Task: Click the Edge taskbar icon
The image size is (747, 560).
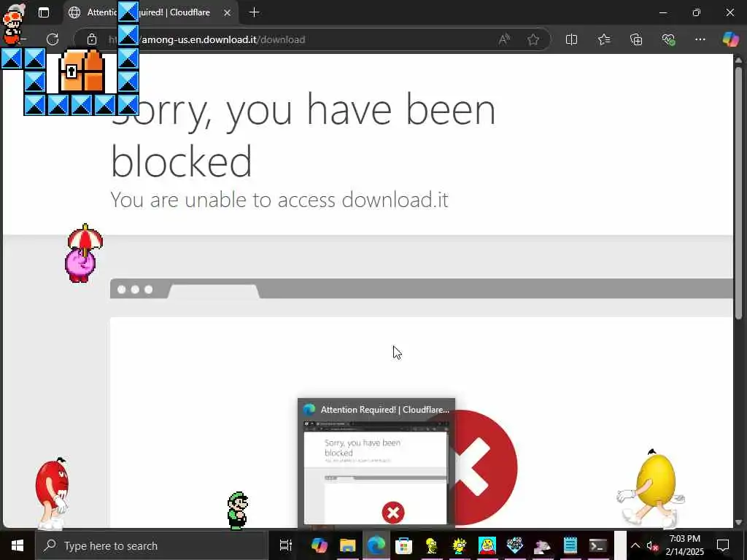Action: pyautogui.click(x=376, y=545)
